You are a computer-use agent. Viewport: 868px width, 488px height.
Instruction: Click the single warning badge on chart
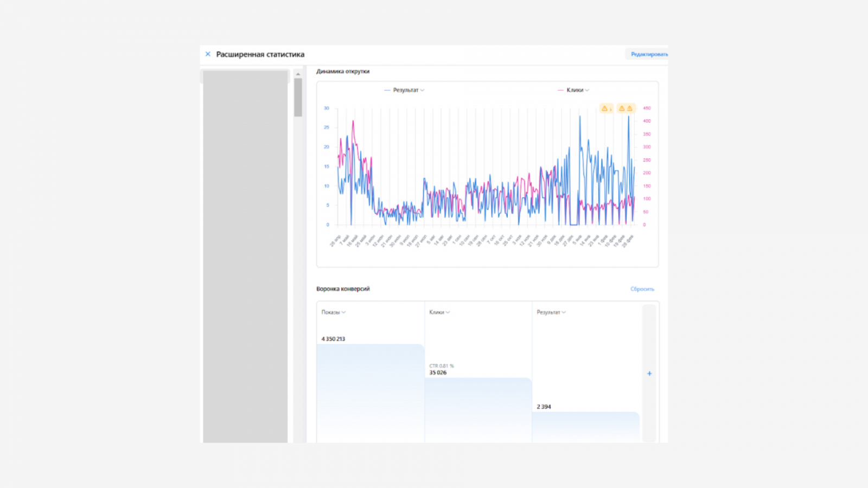click(x=606, y=108)
